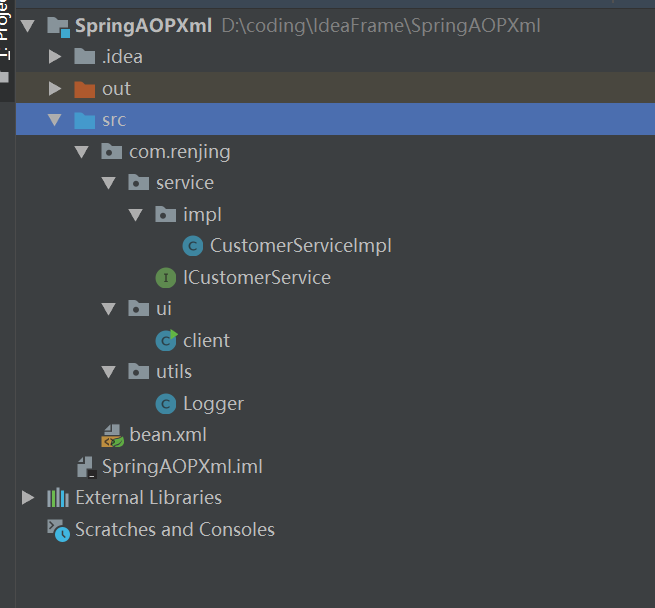The image size is (655, 608).
Task: Click the ui package icon
Action: pyautogui.click(x=139, y=309)
